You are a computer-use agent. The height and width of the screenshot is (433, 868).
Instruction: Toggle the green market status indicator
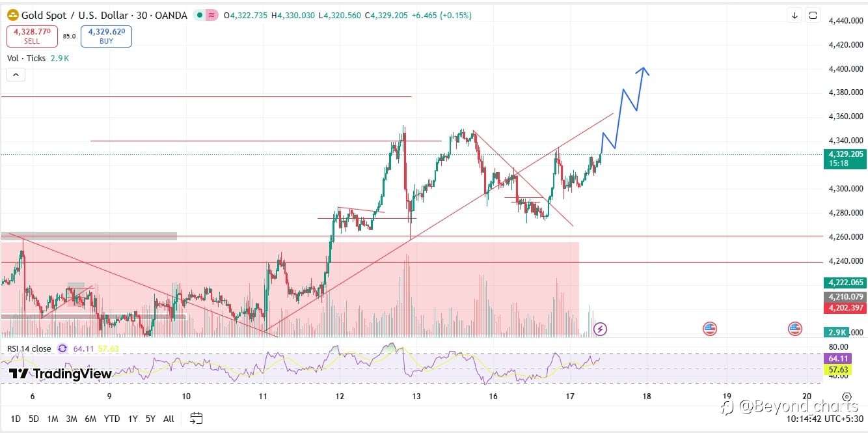click(x=199, y=15)
